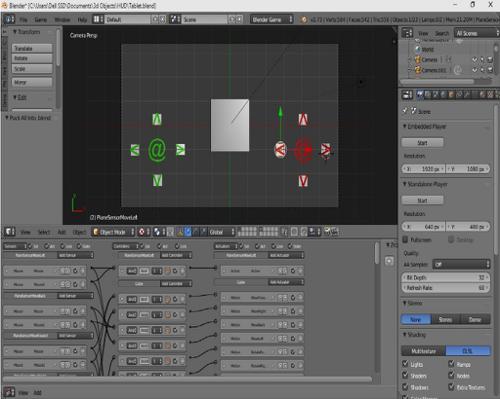This screenshot has width=500, height=399.
Task: Toggle the Shadows checkbox
Action: tap(405, 387)
